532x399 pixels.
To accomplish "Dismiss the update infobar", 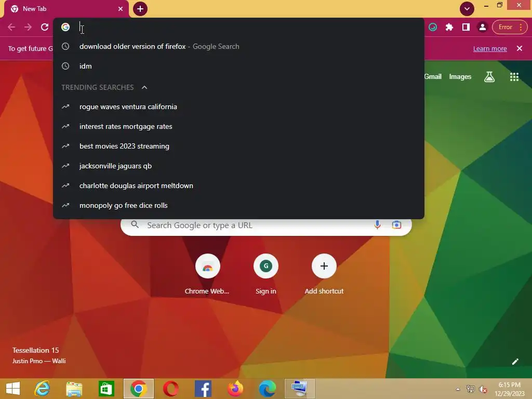I will point(520,48).
